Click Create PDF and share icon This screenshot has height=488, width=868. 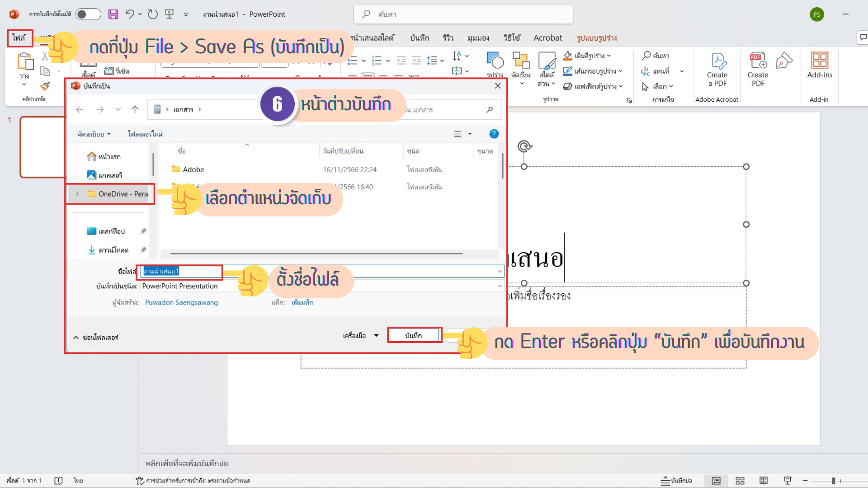[x=758, y=69]
